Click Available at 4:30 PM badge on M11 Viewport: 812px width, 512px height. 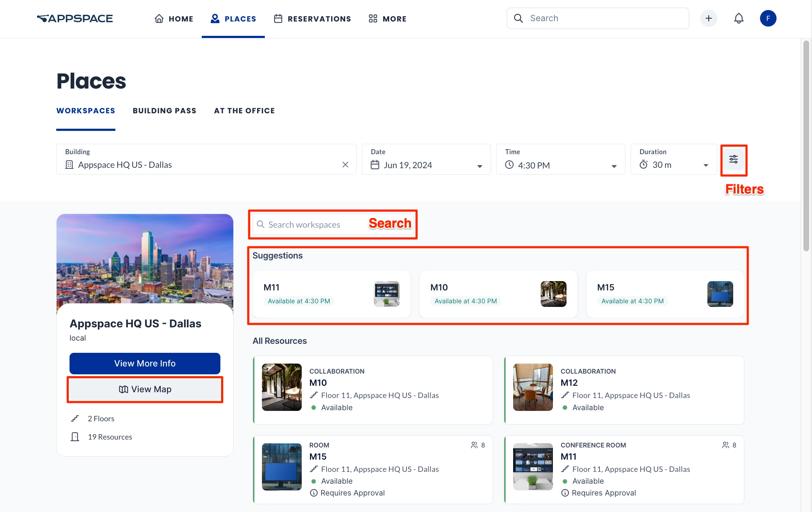click(299, 301)
